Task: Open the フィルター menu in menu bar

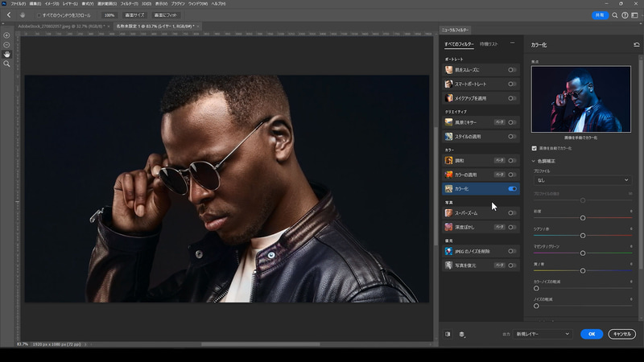Action: [x=130, y=3]
